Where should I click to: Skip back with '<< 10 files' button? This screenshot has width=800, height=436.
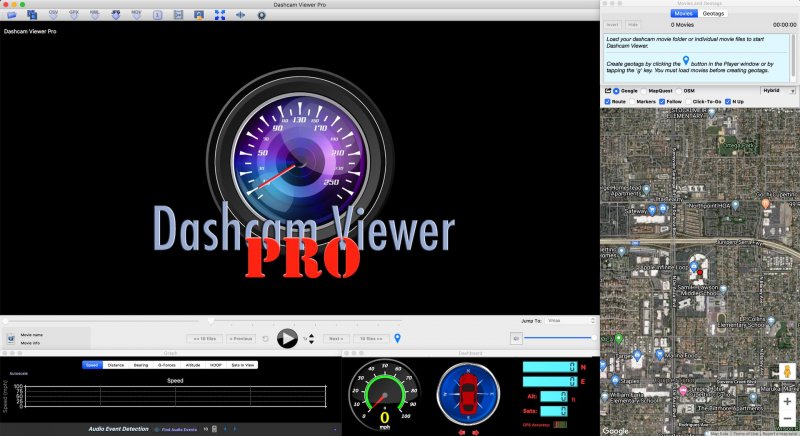tap(205, 339)
